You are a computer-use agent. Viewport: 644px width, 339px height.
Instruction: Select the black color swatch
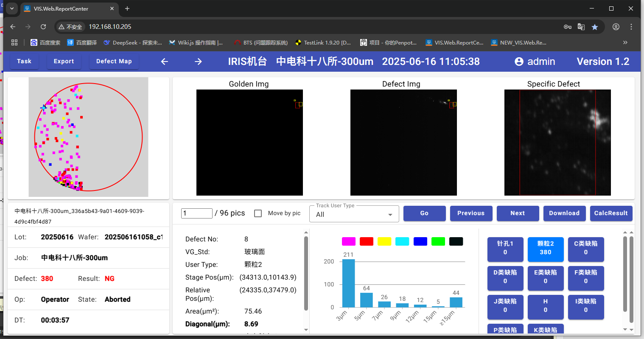[x=456, y=241]
